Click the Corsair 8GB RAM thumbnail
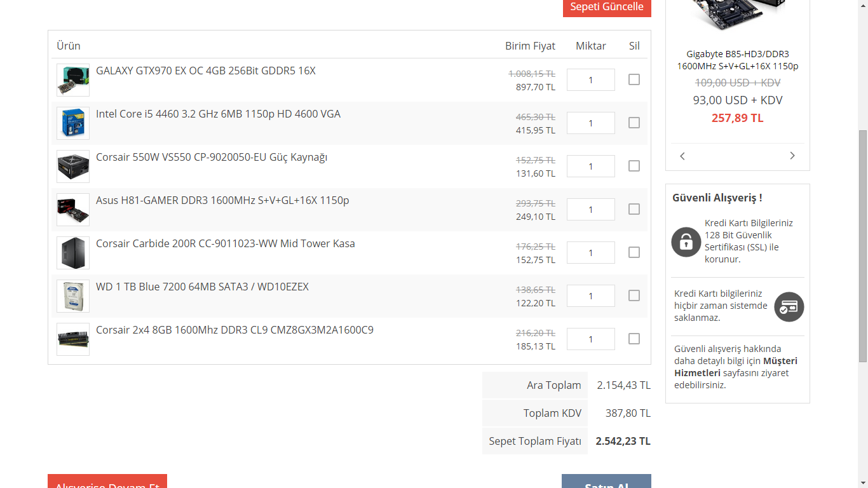Image resolution: width=868 pixels, height=488 pixels. 73,339
